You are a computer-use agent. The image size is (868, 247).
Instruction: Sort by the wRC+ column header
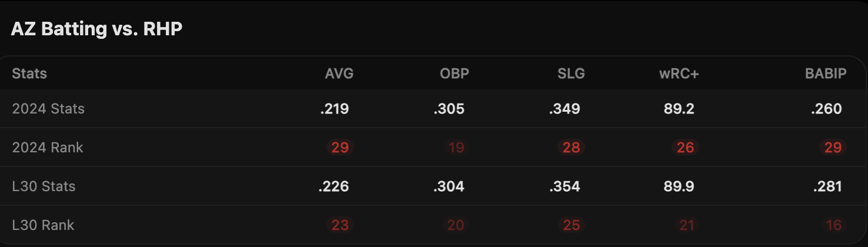tap(679, 74)
